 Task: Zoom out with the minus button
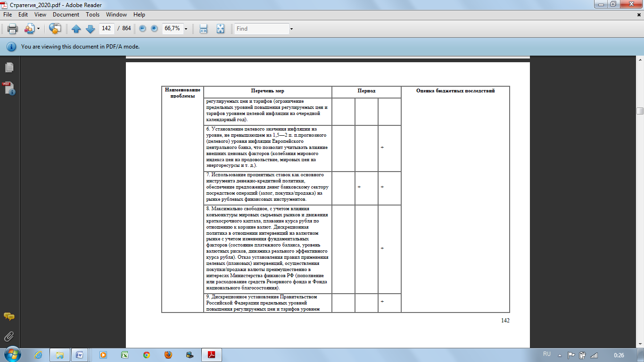142,29
